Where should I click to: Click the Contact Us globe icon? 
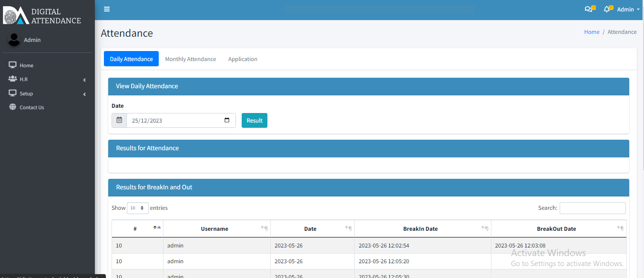(x=13, y=107)
